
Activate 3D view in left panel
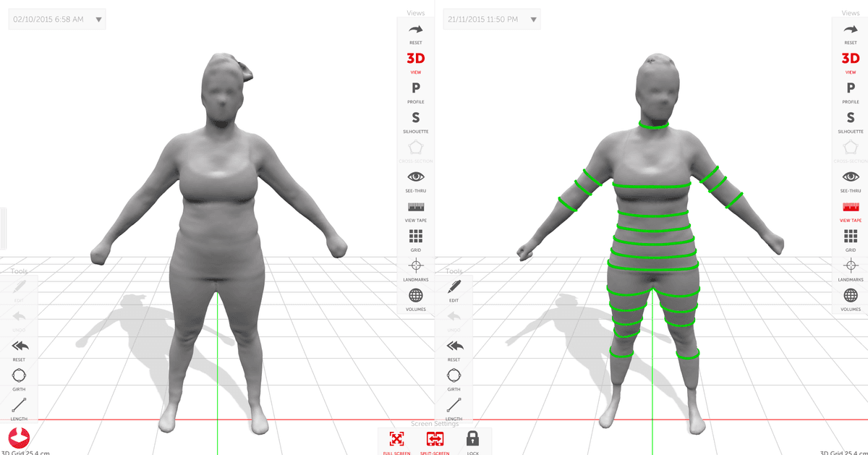[x=416, y=62]
